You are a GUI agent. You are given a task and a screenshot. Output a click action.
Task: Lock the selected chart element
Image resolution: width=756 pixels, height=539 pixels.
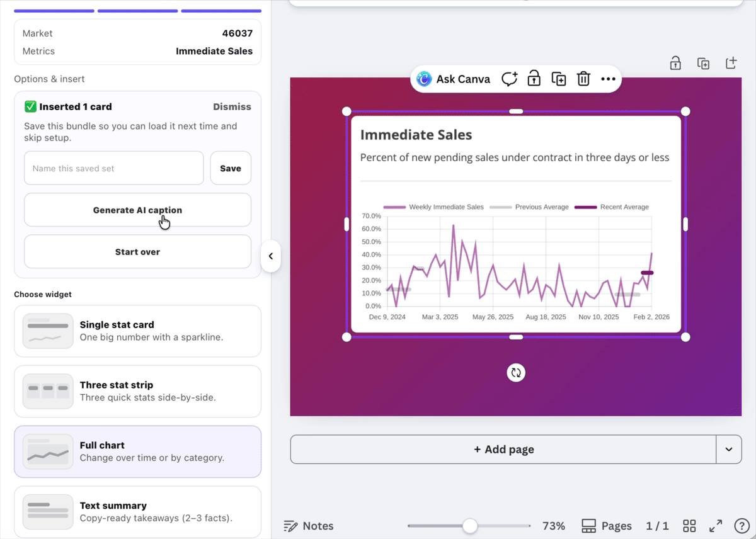click(534, 79)
